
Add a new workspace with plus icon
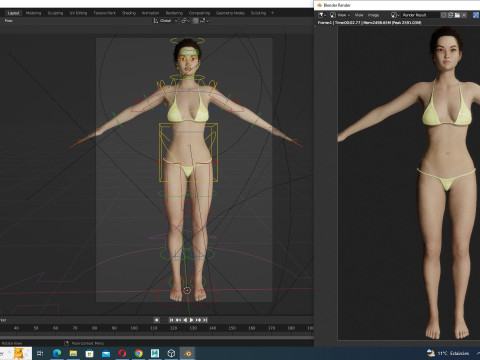(272, 13)
